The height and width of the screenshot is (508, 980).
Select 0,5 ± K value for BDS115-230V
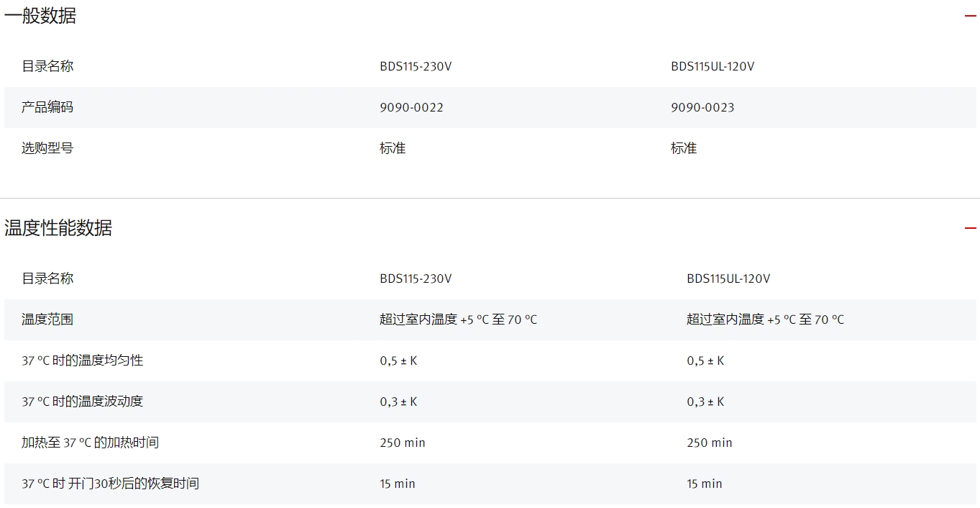[x=398, y=360]
